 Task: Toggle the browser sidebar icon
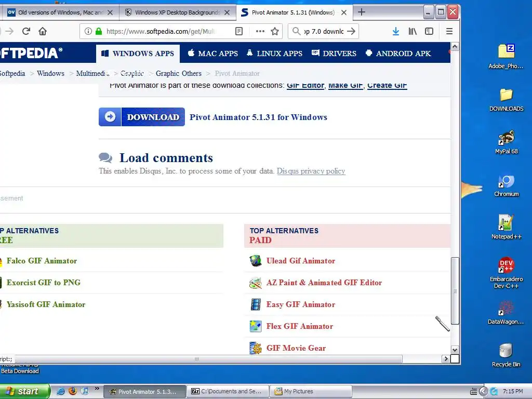[429, 31]
